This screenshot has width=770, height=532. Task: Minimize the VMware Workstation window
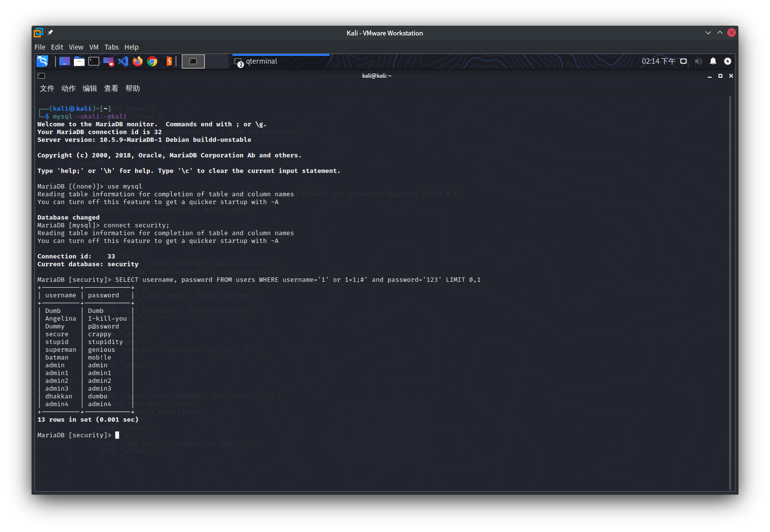pyautogui.click(x=708, y=33)
